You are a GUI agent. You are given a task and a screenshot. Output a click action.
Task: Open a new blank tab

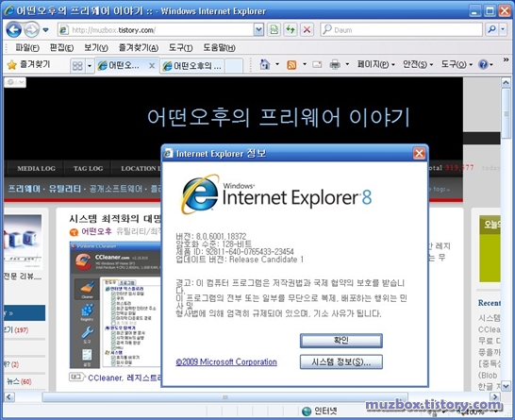(x=234, y=66)
